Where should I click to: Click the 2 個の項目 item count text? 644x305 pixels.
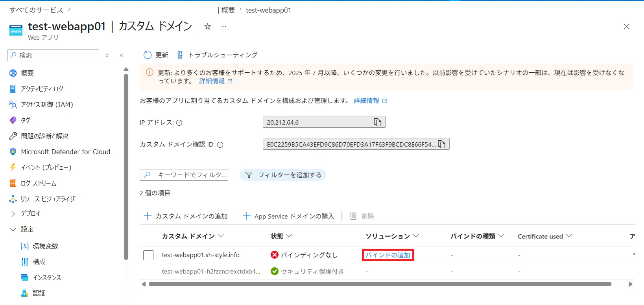point(155,193)
